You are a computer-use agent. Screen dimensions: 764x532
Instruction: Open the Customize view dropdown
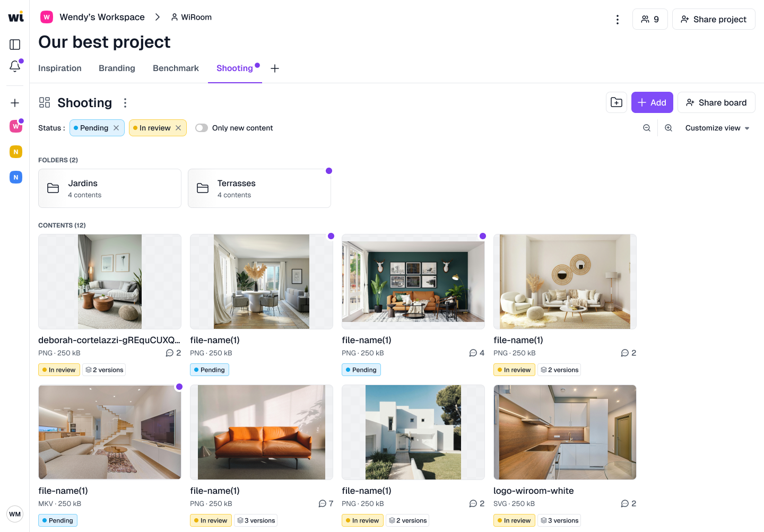pyautogui.click(x=717, y=128)
